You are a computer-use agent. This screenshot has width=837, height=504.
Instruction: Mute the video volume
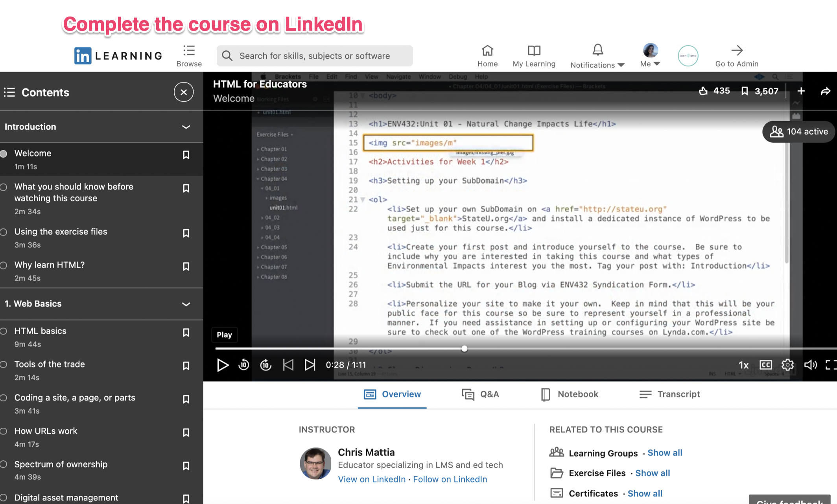coord(810,365)
